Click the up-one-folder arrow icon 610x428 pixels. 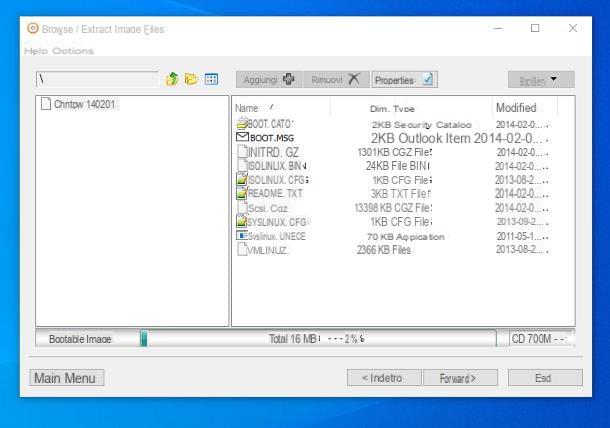pyautogui.click(x=172, y=79)
